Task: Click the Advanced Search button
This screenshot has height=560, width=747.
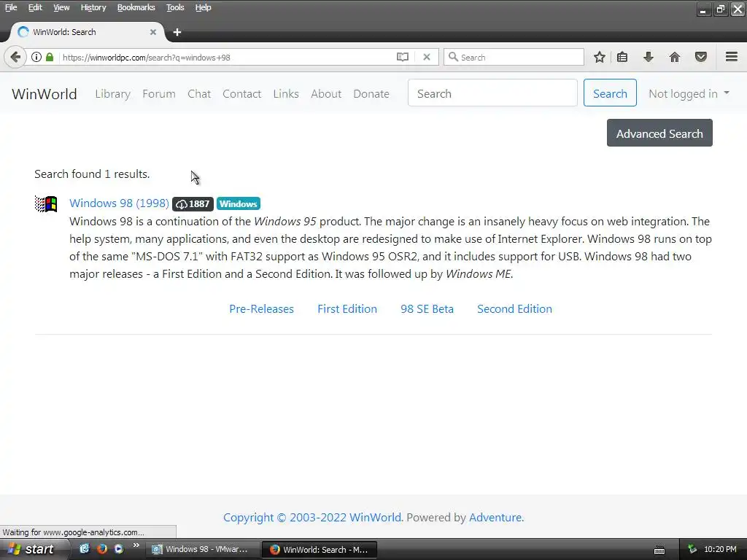Action: 659,133
